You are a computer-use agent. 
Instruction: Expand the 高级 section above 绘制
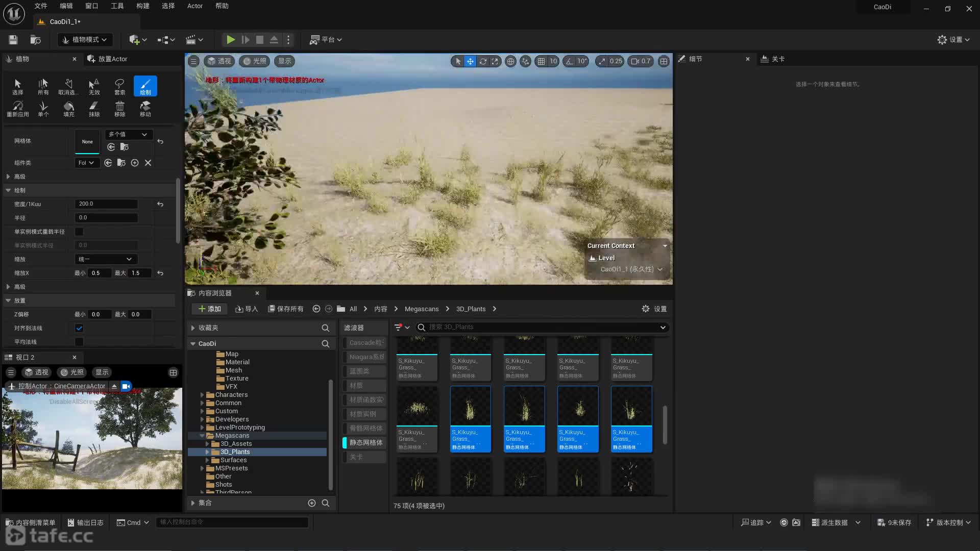pyautogui.click(x=8, y=177)
